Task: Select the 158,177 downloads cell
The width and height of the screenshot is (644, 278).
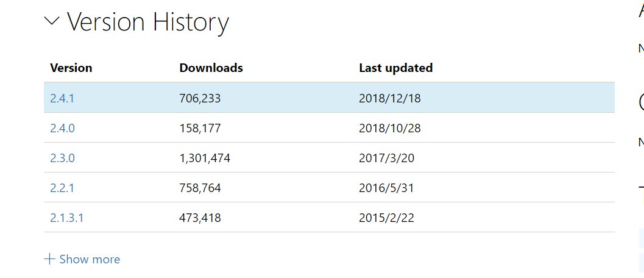Action: (x=200, y=128)
